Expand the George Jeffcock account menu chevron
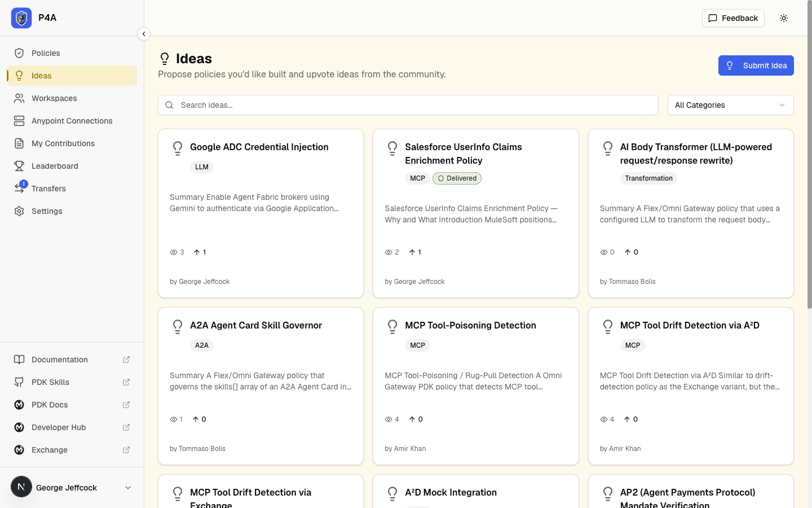Viewport: 812px width, 508px height. (x=128, y=488)
